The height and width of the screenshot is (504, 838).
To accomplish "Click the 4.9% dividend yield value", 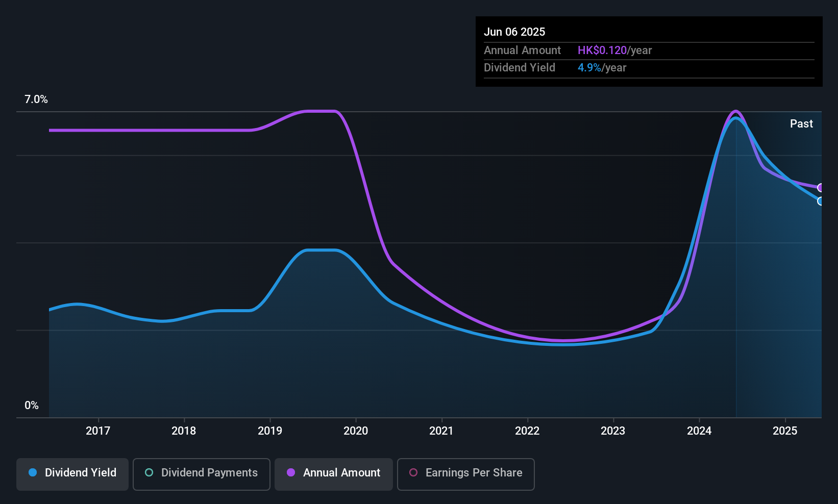I will [589, 67].
